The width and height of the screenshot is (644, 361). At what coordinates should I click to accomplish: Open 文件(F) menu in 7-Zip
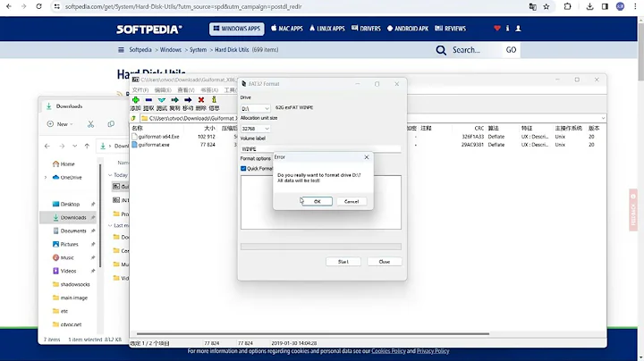tap(140, 90)
